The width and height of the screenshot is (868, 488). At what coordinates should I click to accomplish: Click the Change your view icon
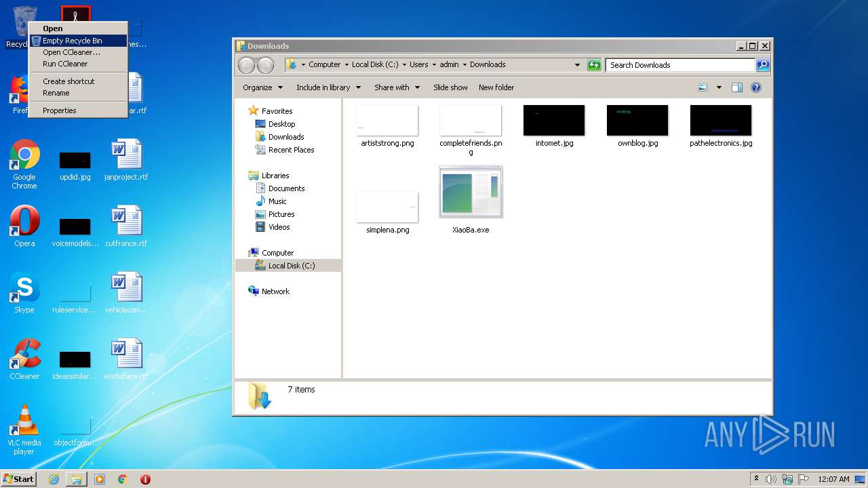(703, 87)
